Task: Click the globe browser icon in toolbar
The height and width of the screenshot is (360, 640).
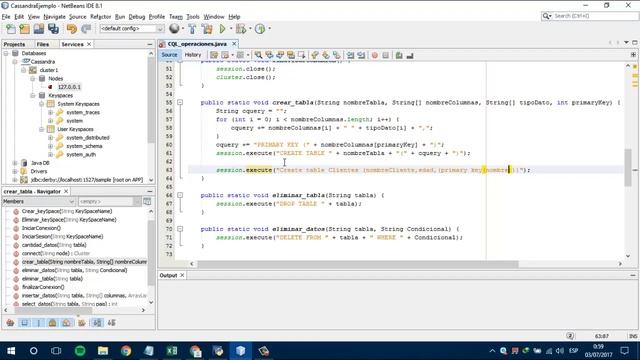Action: pyautogui.click(x=174, y=29)
